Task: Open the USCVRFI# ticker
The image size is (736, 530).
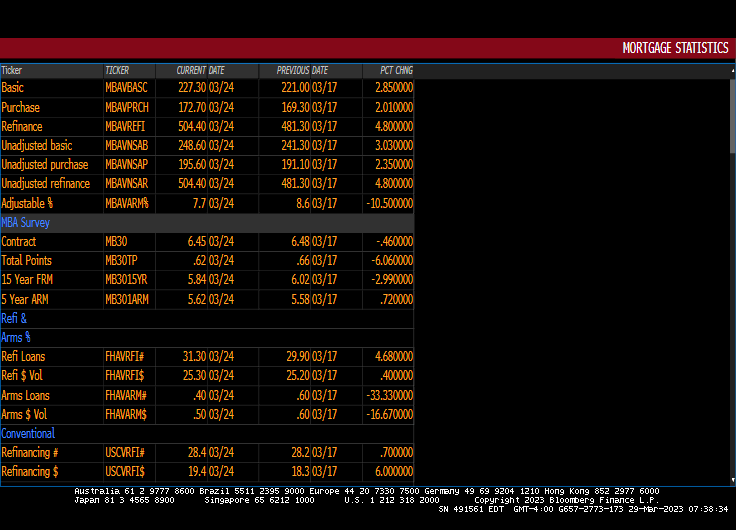Action: click(x=125, y=453)
